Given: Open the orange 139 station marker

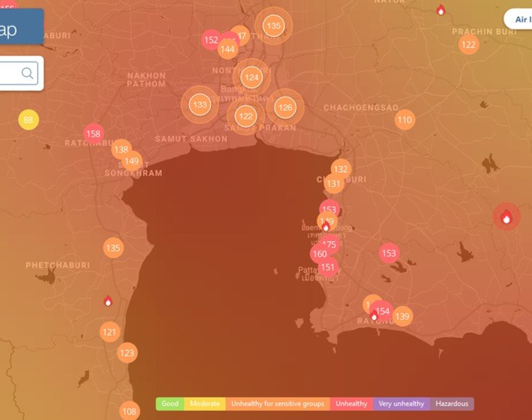Looking at the screenshot, I should pos(403,316).
